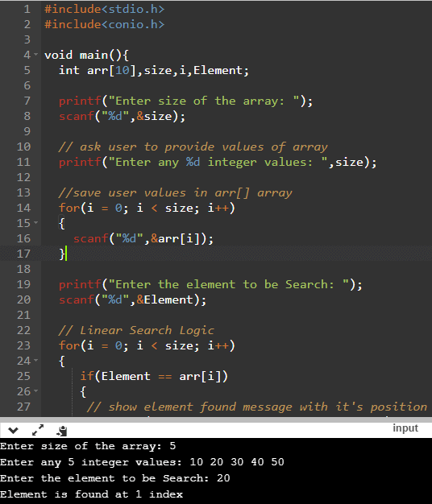Click the printf "Enter the element to be Search" line
This screenshot has width=432, height=504.
(x=210, y=284)
